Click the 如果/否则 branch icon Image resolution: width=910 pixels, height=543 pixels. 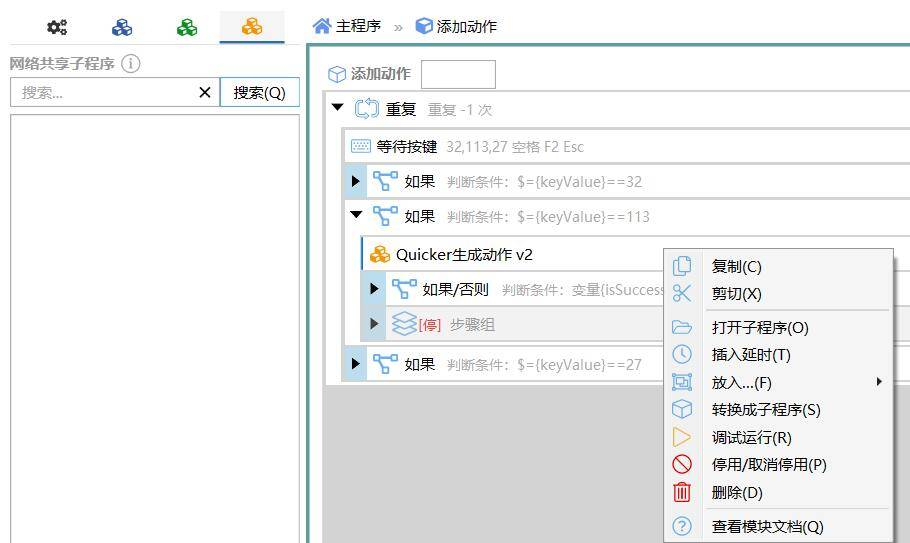404,288
